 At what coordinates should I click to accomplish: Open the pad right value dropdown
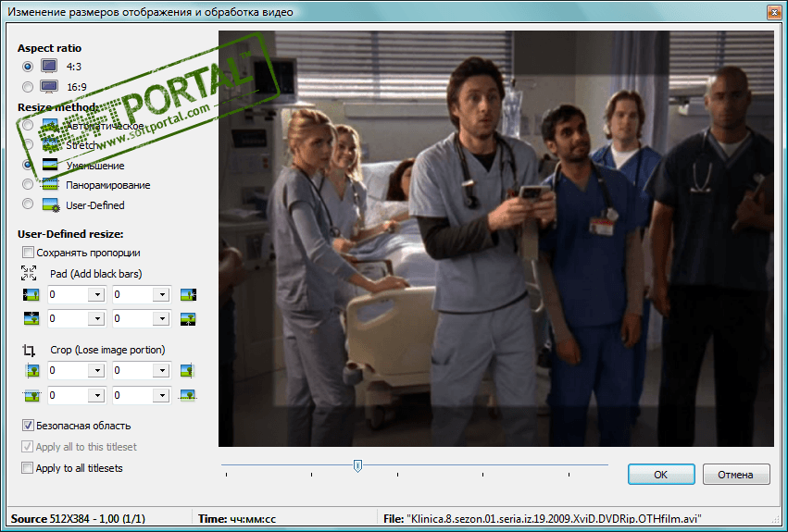tap(161, 294)
